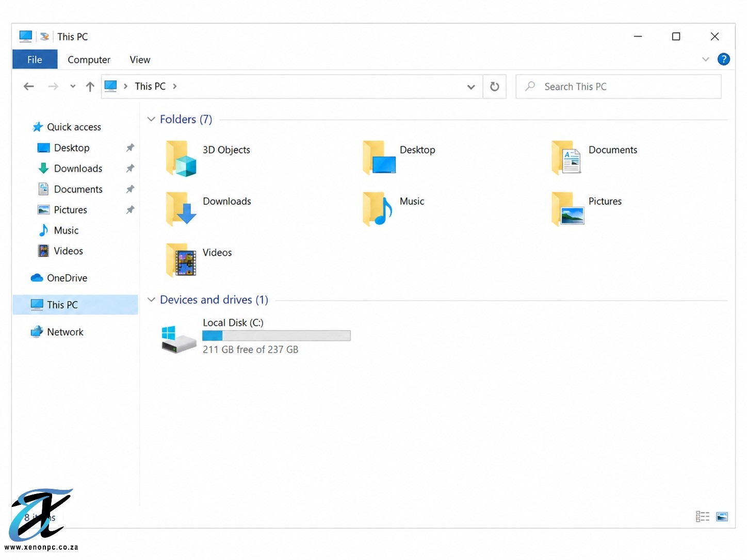Maximize the This PC window
The width and height of the screenshot is (747, 560).
coord(676,37)
